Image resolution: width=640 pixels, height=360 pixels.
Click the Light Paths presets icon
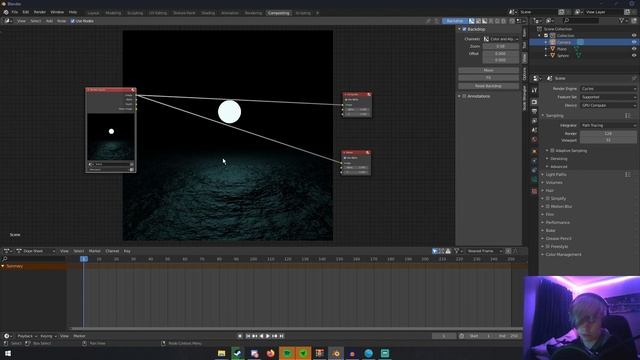628,174
